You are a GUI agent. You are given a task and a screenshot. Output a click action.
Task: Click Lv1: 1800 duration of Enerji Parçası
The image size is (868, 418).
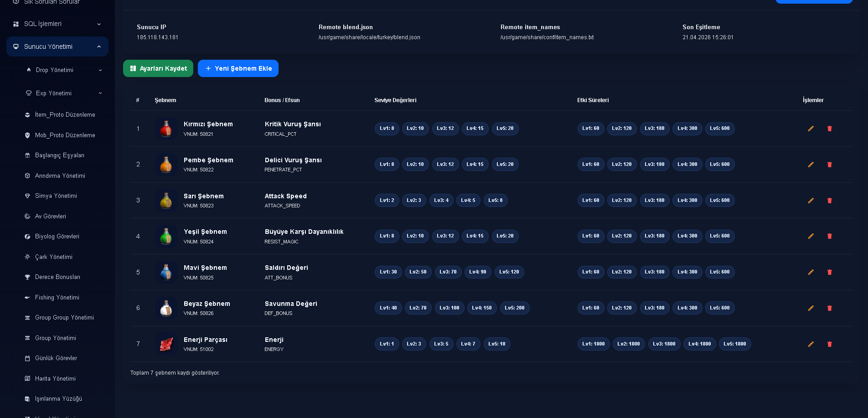click(x=594, y=344)
